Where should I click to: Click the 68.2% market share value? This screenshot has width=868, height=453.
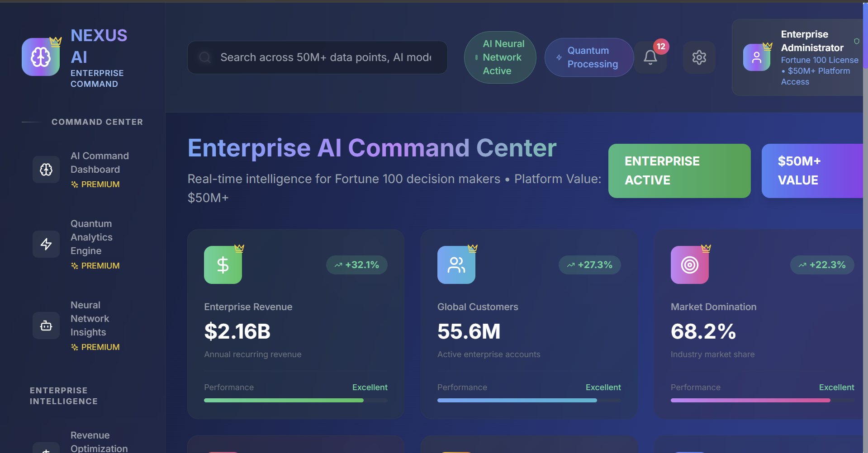tap(703, 331)
